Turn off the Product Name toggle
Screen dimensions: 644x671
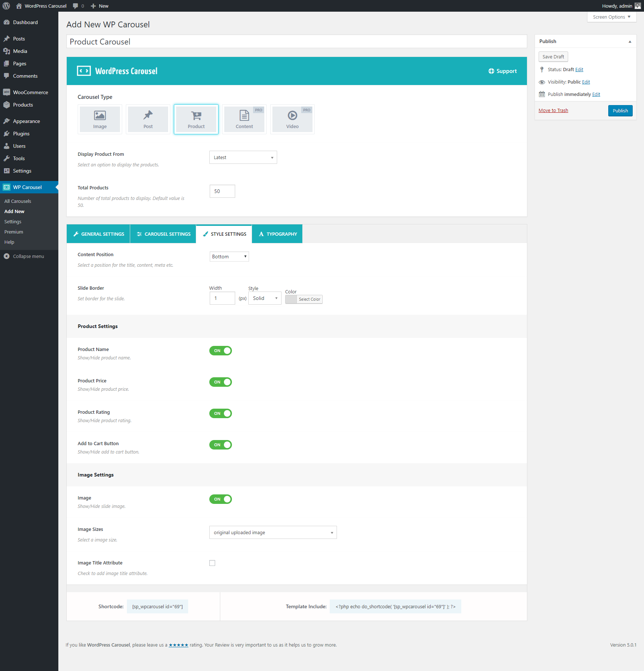point(221,351)
